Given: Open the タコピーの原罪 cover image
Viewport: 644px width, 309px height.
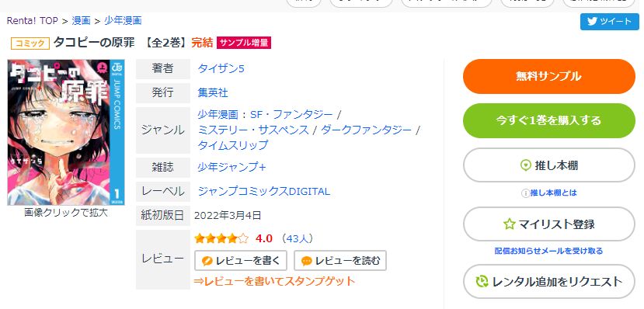Looking at the screenshot, I should pos(66,133).
